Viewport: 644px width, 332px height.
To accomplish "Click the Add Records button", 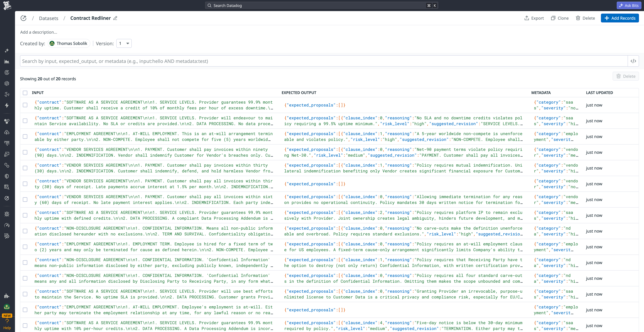I will (x=620, y=18).
